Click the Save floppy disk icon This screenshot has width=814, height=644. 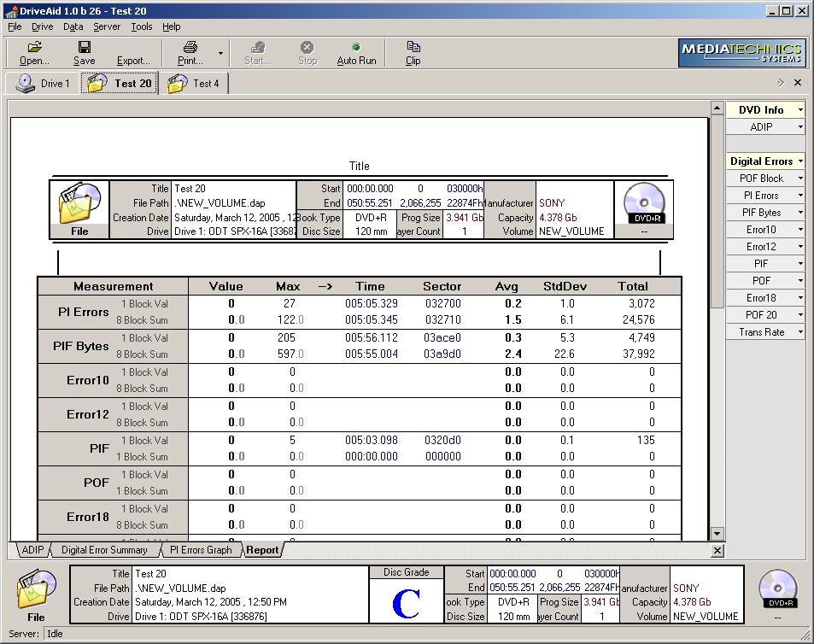[x=85, y=47]
